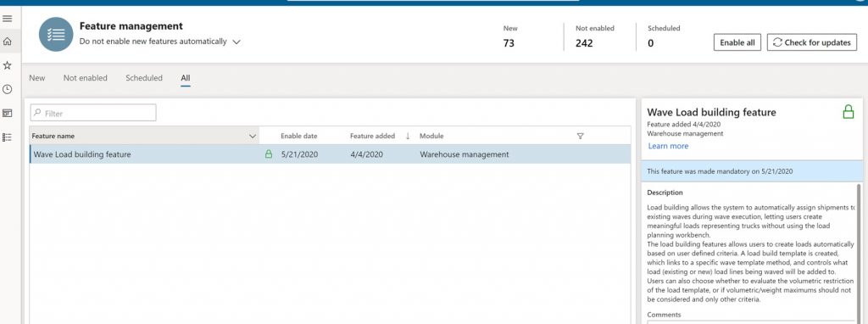This screenshot has width=868, height=324.
Task: Open Workspaces icon in sidebar
Action: click(x=7, y=113)
